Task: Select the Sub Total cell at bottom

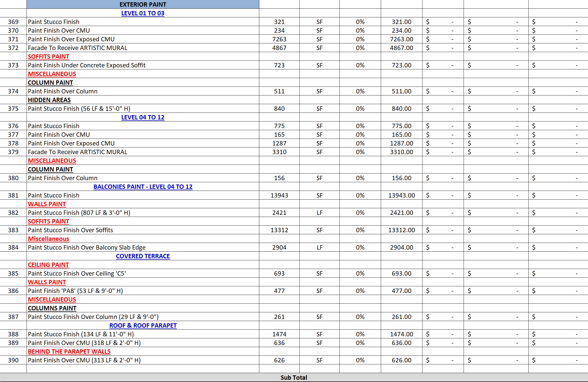Action: pos(293,377)
